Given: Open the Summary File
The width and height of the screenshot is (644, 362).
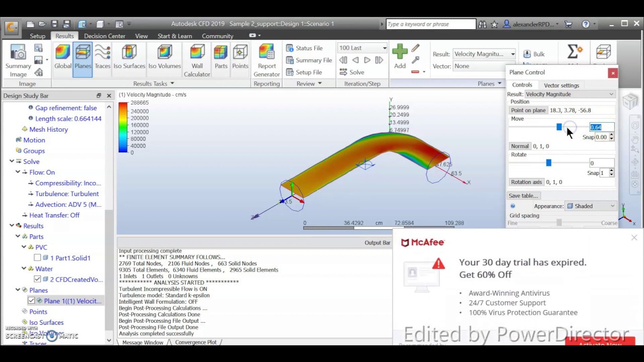Looking at the screenshot, I should (309, 60).
